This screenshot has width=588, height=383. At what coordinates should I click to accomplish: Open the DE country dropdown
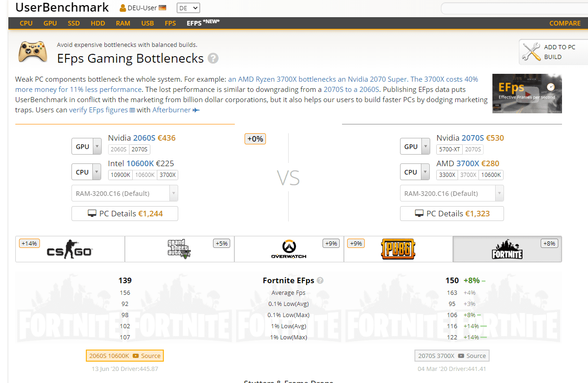188,8
